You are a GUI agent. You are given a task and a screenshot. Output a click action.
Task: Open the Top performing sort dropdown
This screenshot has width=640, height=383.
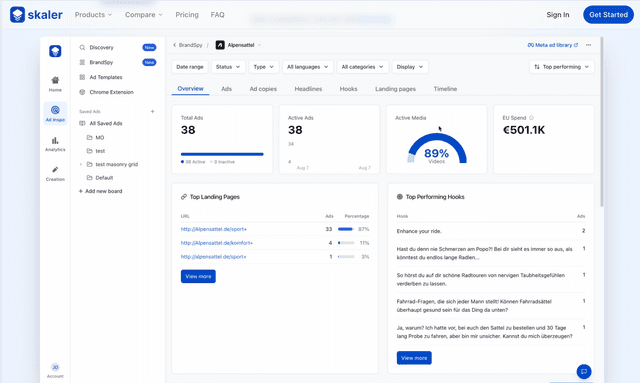click(x=562, y=67)
